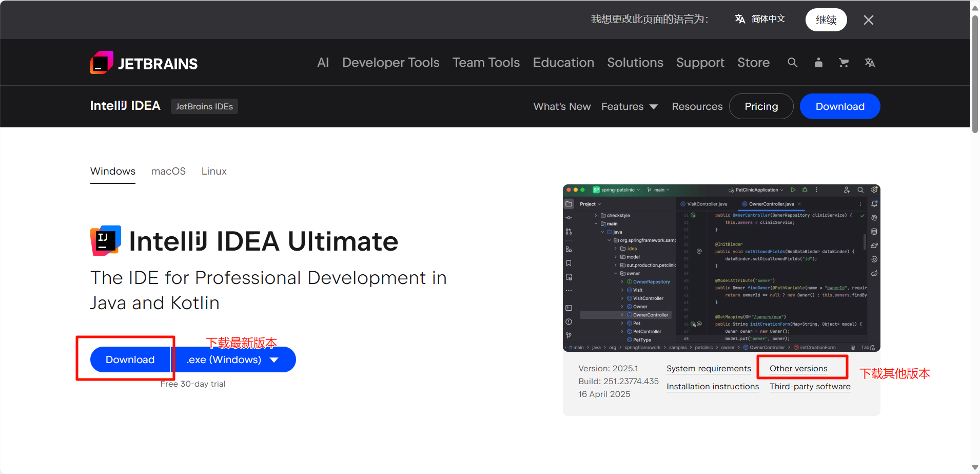The height and width of the screenshot is (474, 980).
Task: Close the language suggestion banner
Action: coord(868,20)
